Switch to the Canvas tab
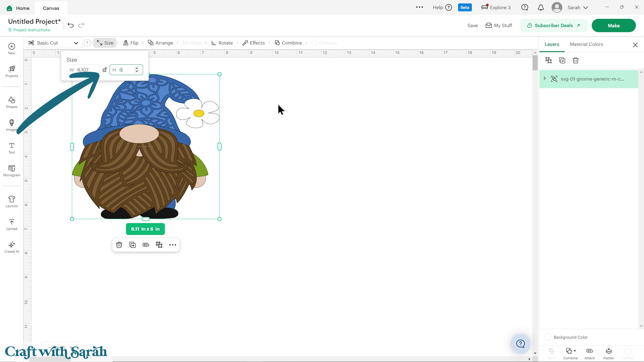 click(x=51, y=8)
